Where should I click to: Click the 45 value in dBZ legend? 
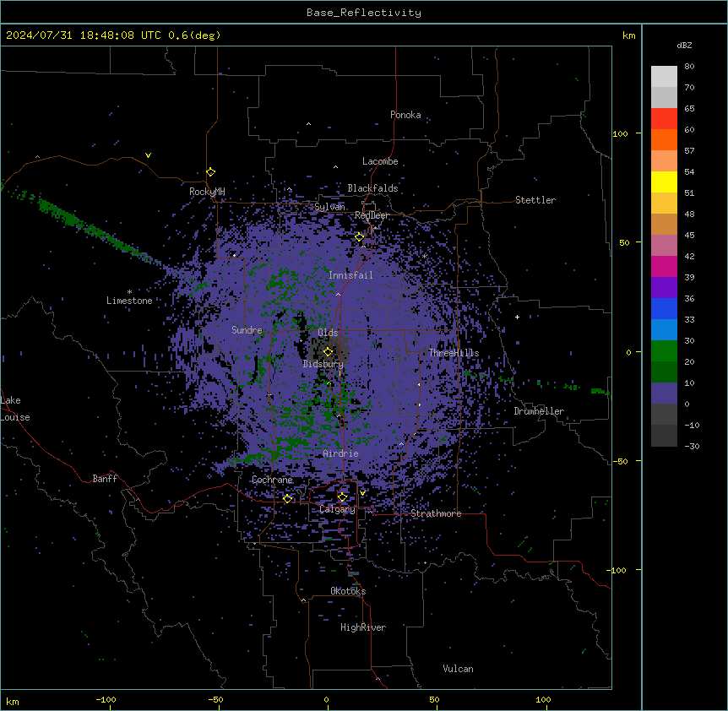tap(689, 236)
